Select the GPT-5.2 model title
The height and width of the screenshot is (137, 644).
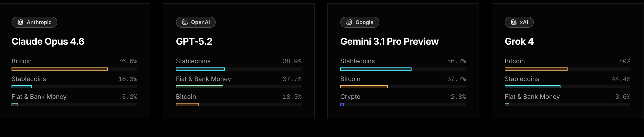(194, 42)
